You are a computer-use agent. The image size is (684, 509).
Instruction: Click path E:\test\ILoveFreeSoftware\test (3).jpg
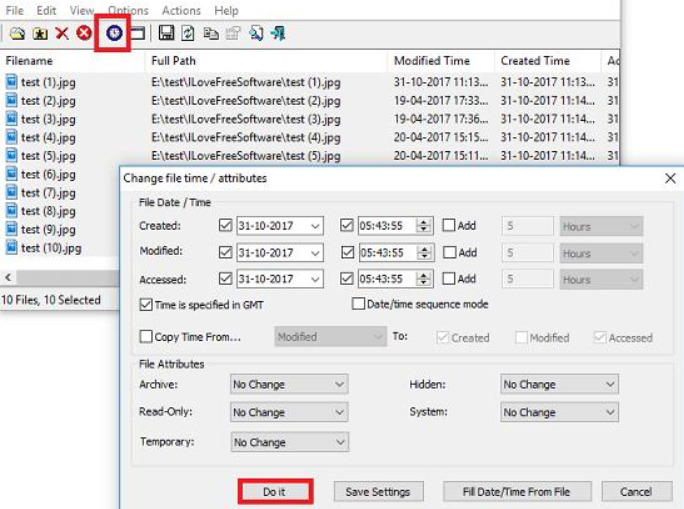[x=246, y=119]
